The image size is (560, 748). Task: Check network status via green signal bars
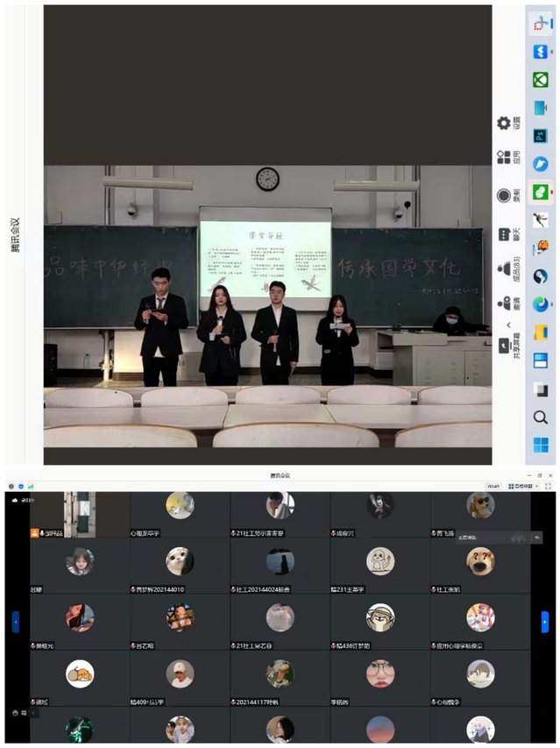(x=31, y=485)
